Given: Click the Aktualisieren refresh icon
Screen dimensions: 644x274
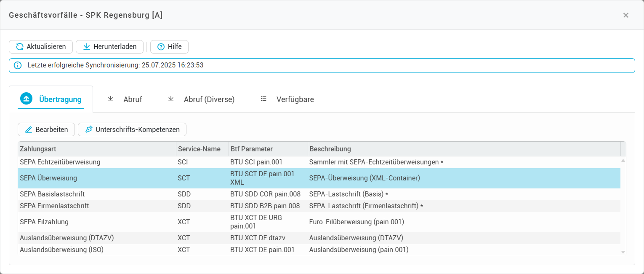Looking at the screenshot, I should (x=20, y=47).
